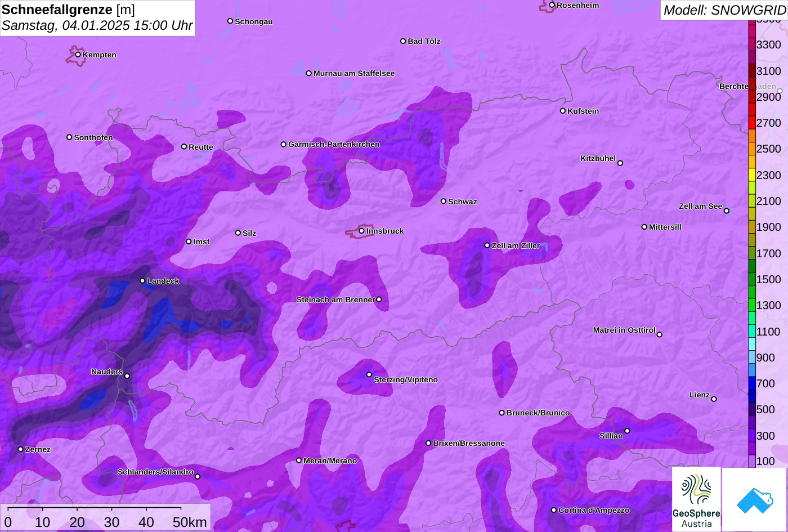The image size is (788, 532).
Task: Click the blue cloud arrow logo
Action: (x=755, y=499)
